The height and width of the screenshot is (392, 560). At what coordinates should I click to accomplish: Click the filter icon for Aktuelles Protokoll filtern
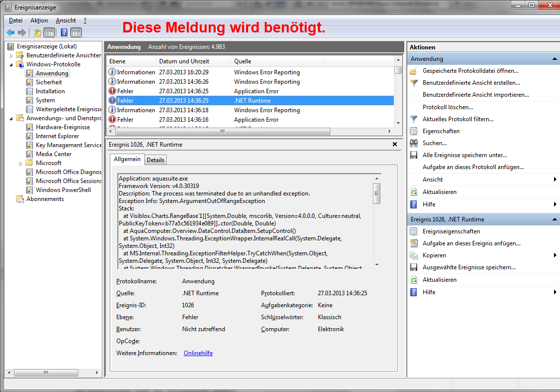(x=413, y=119)
